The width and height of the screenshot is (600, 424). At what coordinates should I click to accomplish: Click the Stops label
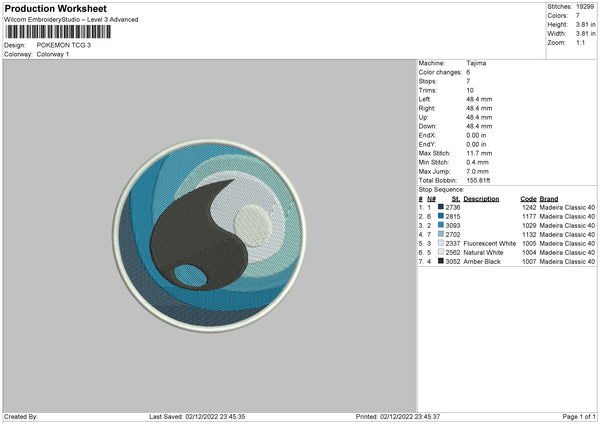click(427, 82)
